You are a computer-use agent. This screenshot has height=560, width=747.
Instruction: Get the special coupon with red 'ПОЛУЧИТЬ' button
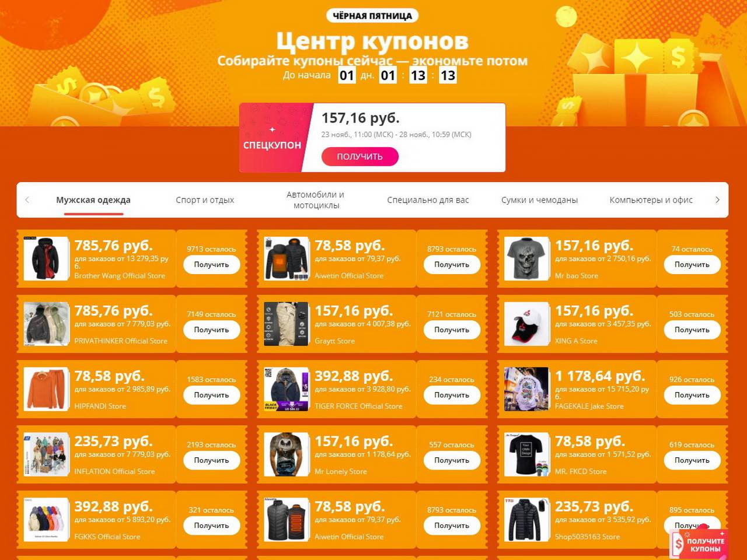click(x=359, y=156)
